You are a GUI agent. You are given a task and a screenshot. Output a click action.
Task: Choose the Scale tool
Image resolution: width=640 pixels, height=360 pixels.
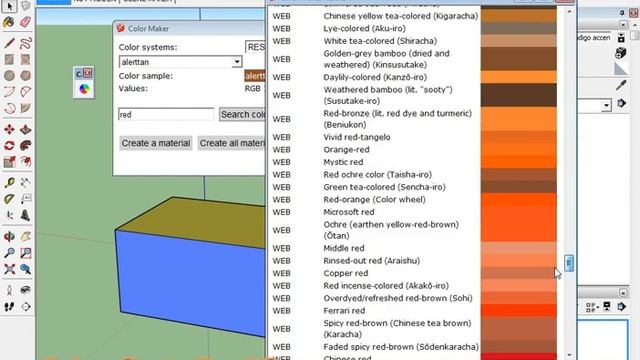point(9,162)
